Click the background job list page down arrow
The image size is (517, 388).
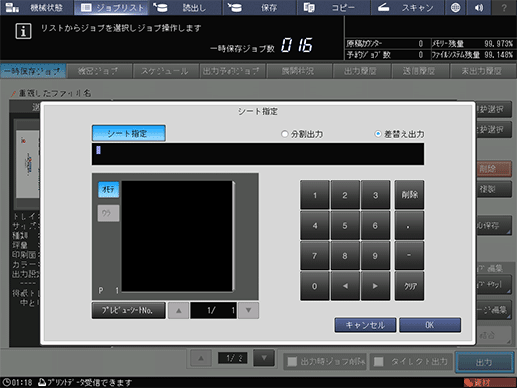point(264,358)
